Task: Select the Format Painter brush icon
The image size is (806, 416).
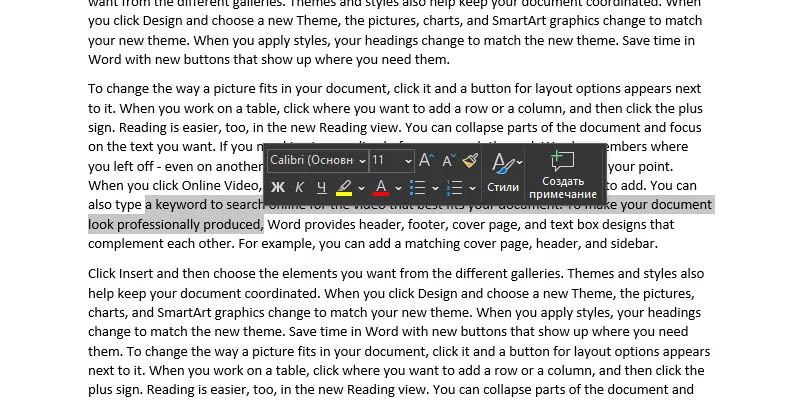Action: pos(470,160)
